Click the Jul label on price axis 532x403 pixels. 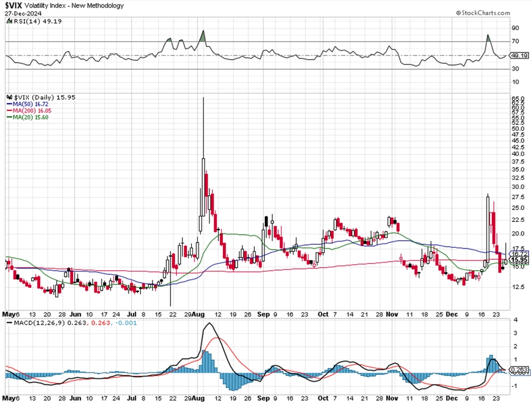132,314
